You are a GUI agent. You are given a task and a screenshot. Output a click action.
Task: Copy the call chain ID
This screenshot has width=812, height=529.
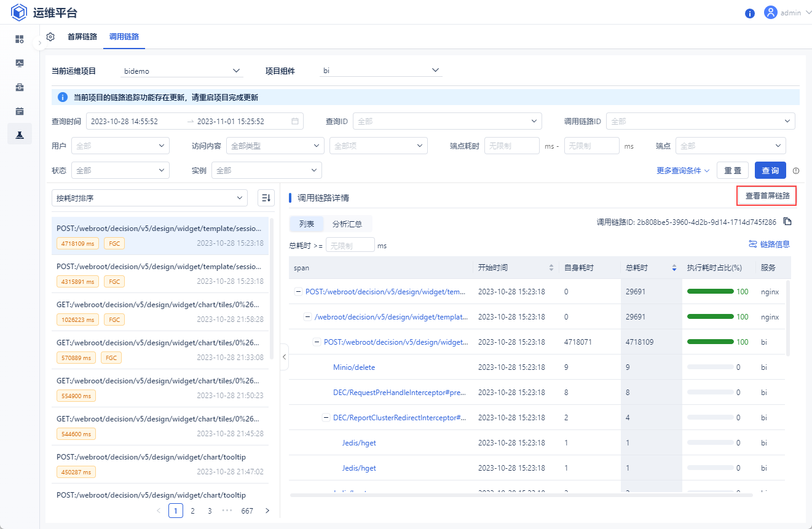pyautogui.click(x=787, y=222)
